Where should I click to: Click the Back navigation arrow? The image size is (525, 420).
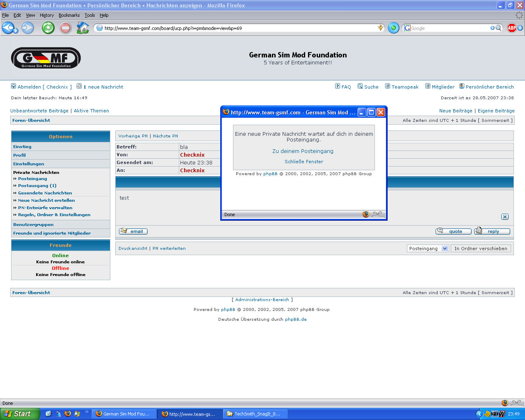[x=8, y=28]
